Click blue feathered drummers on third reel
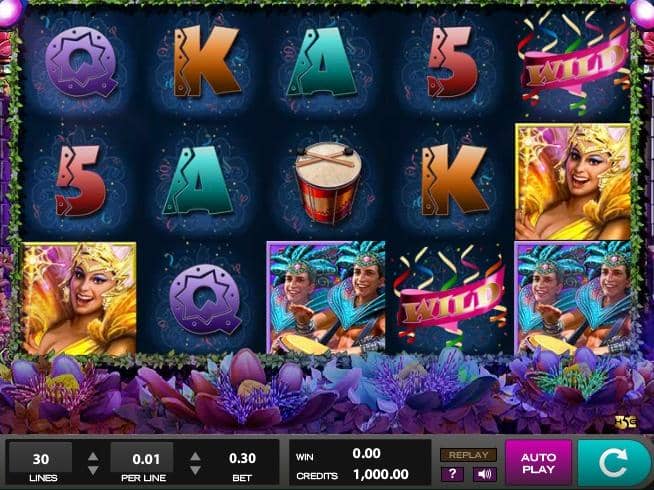This screenshot has width=654, height=490. coord(326,297)
